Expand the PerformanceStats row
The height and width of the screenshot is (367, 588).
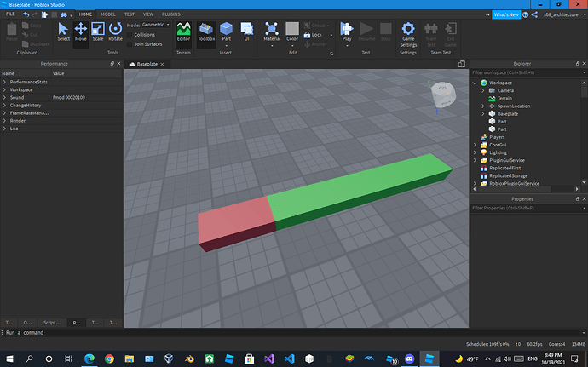click(x=4, y=82)
